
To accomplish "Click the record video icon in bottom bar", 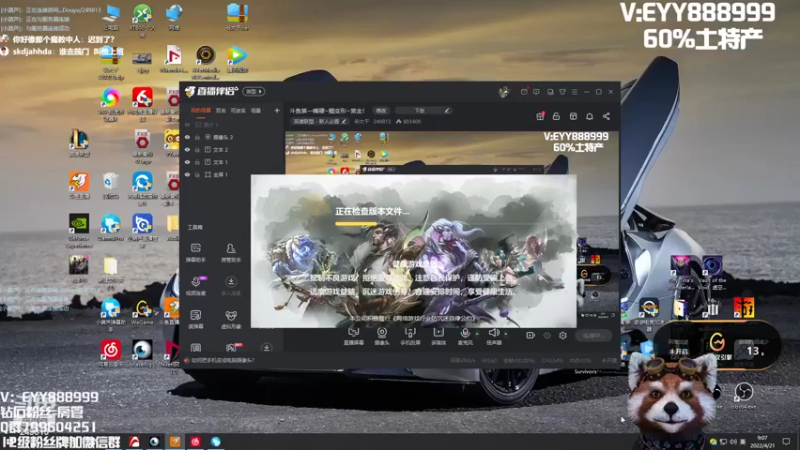I will click(530, 336).
